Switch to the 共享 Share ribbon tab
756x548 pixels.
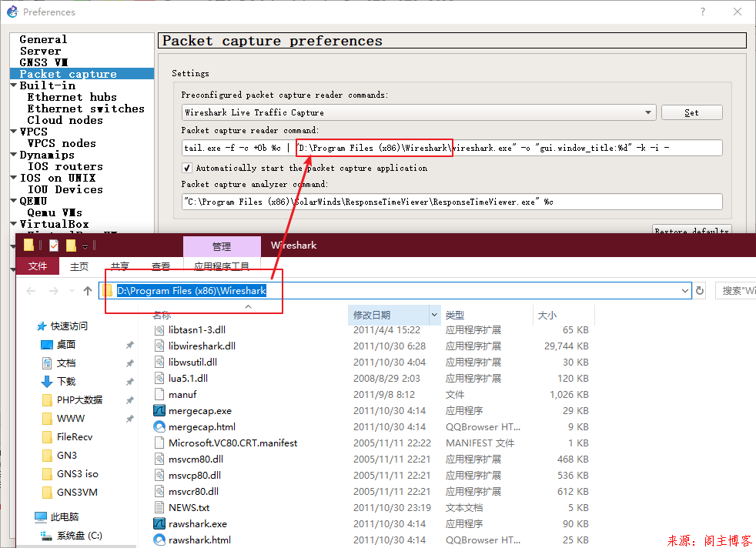tap(119, 266)
